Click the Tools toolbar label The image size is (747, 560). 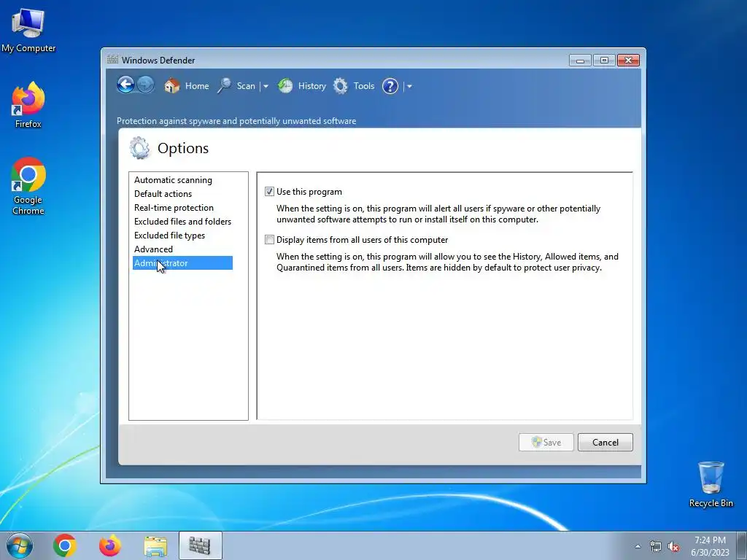[x=364, y=86]
